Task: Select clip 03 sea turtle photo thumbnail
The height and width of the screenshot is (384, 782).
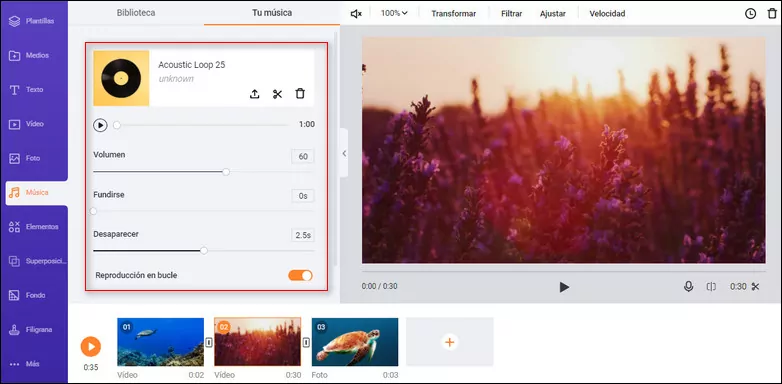Action: 355,342
